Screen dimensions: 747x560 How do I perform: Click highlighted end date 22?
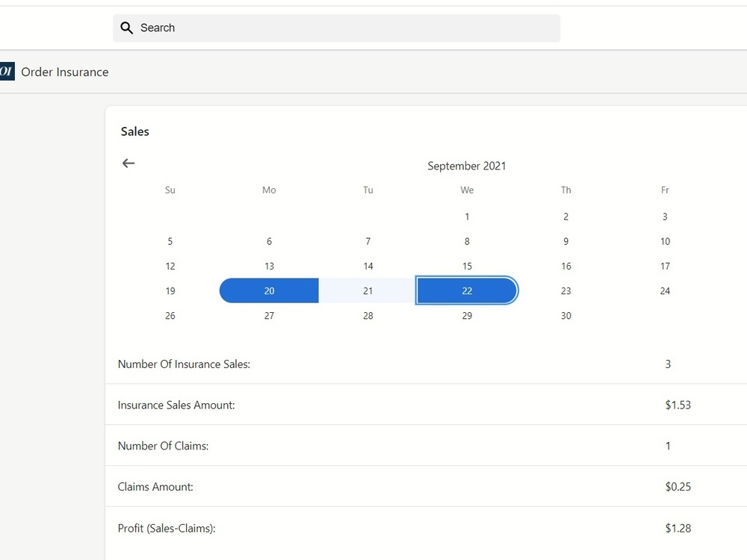click(467, 291)
